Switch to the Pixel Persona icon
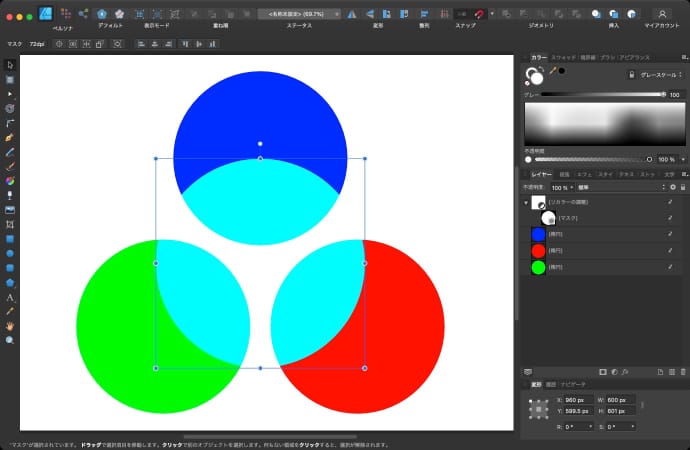This screenshot has width=690, height=450. pyautogui.click(x=67, y=14)
